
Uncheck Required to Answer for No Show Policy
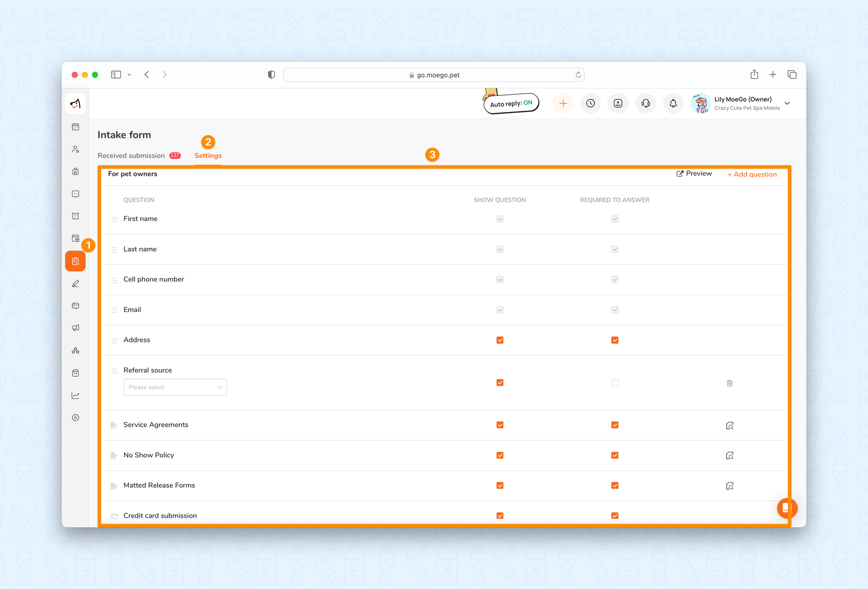[x=615, y=455]
